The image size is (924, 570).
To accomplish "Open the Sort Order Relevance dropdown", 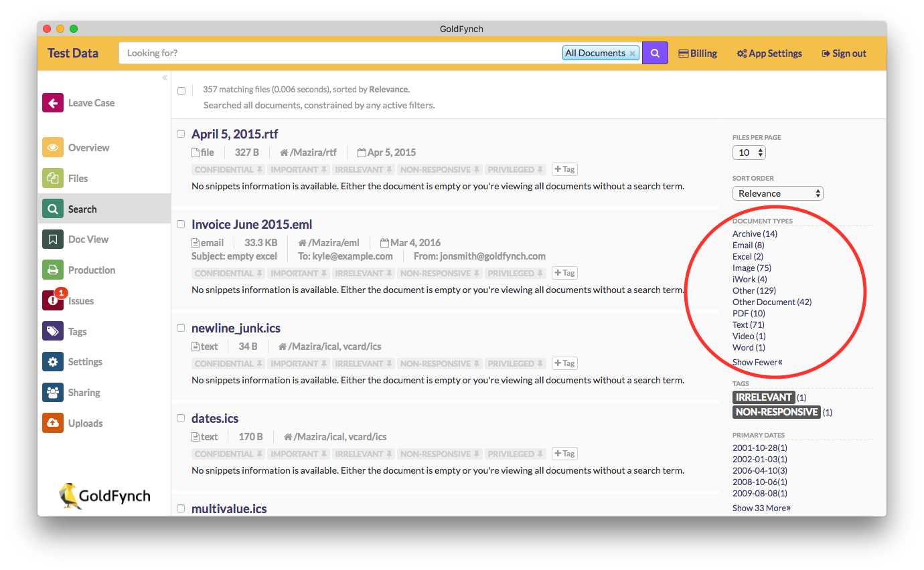I will coord(777,193).
